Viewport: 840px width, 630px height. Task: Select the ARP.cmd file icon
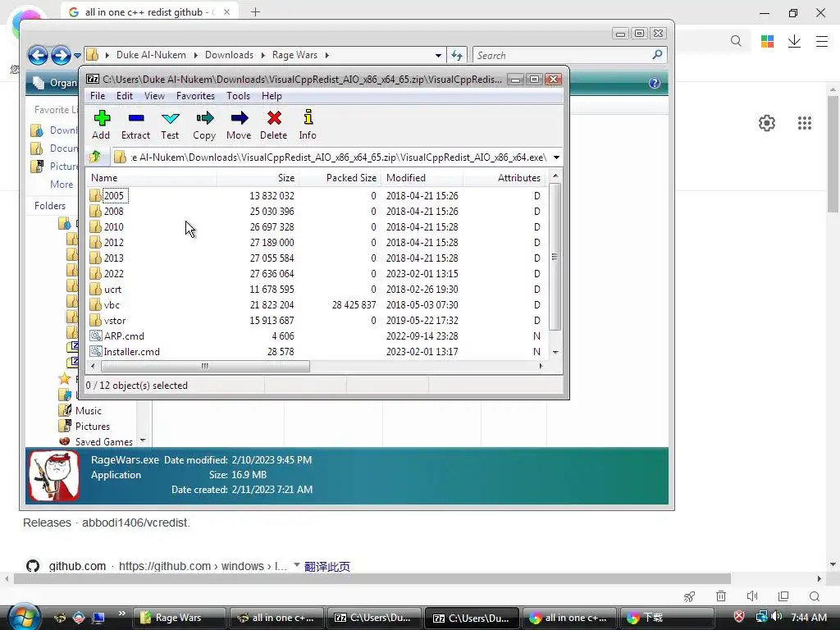tap(95, 336)
